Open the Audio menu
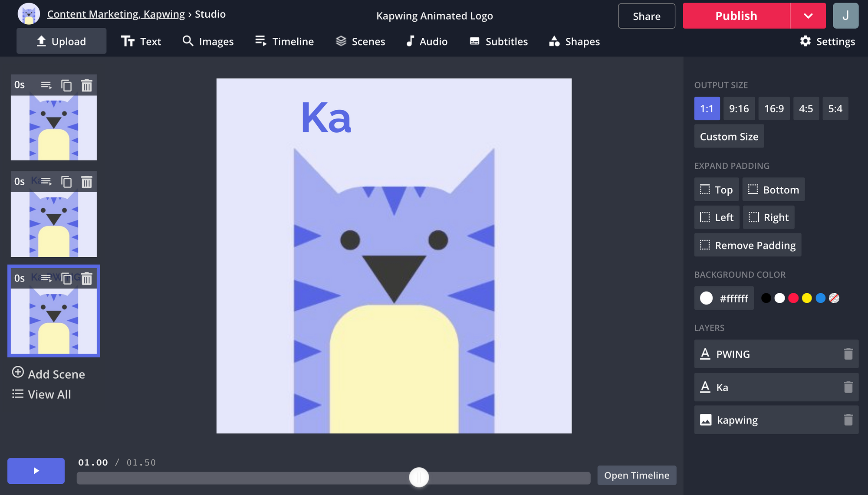The height and width of the screenshot is (495, 868). pos(427,42)
